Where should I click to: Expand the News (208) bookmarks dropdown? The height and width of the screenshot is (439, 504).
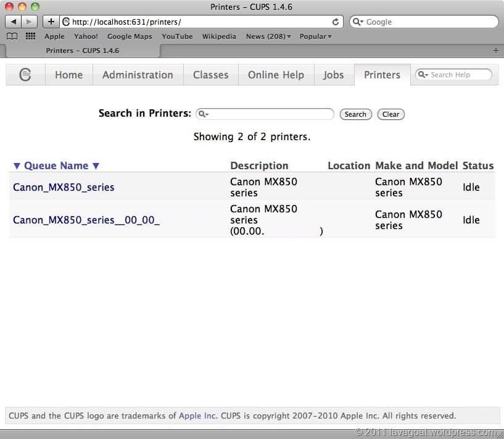click(x=268, y=36)
